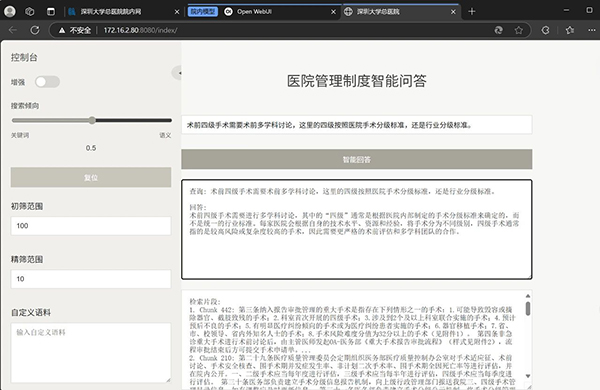600x390 pixels.
Task: Toggle the 增强 switch on
Action: (47, 82)
